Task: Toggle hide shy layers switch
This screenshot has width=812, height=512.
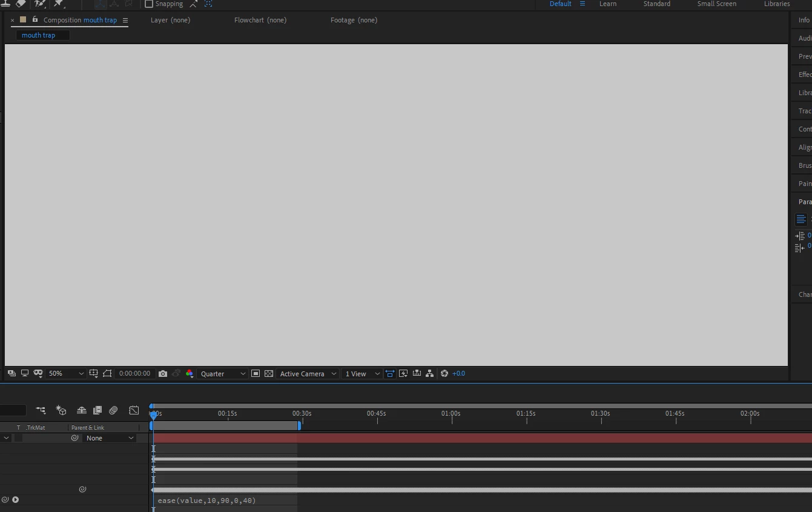Action: [x=82, y=410]
